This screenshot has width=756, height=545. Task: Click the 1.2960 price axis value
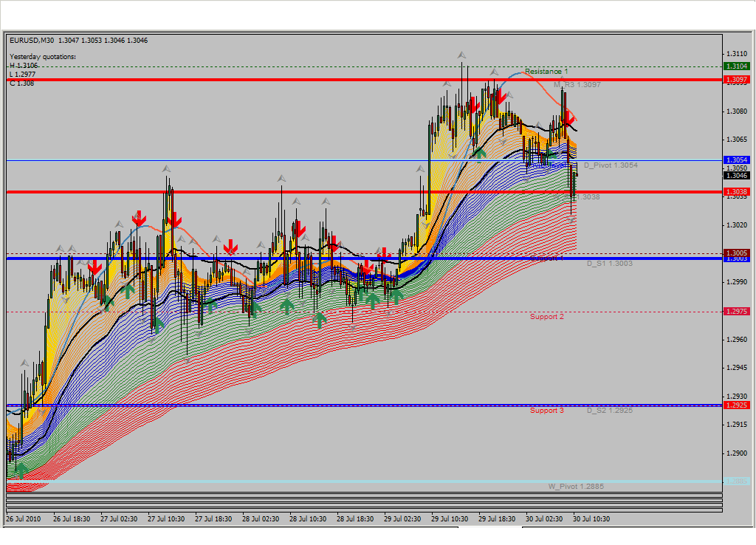coord(737,339)
